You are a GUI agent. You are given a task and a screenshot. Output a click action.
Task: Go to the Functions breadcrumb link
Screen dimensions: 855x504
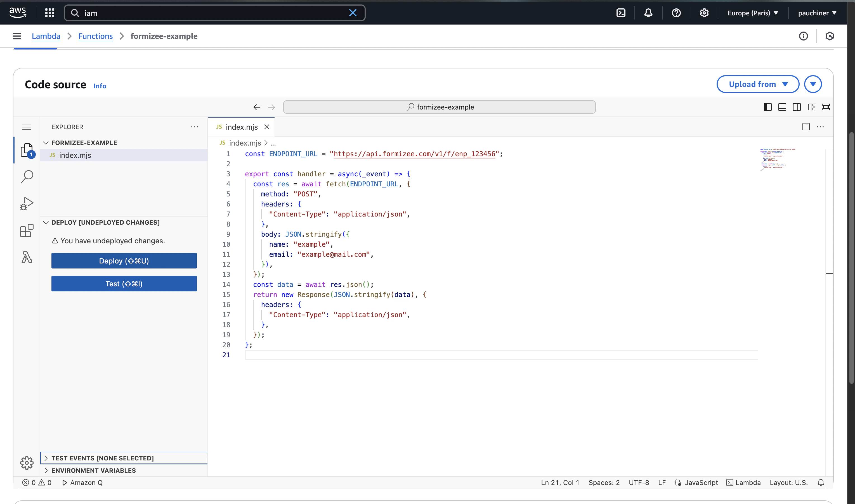[x=96, y=36]
